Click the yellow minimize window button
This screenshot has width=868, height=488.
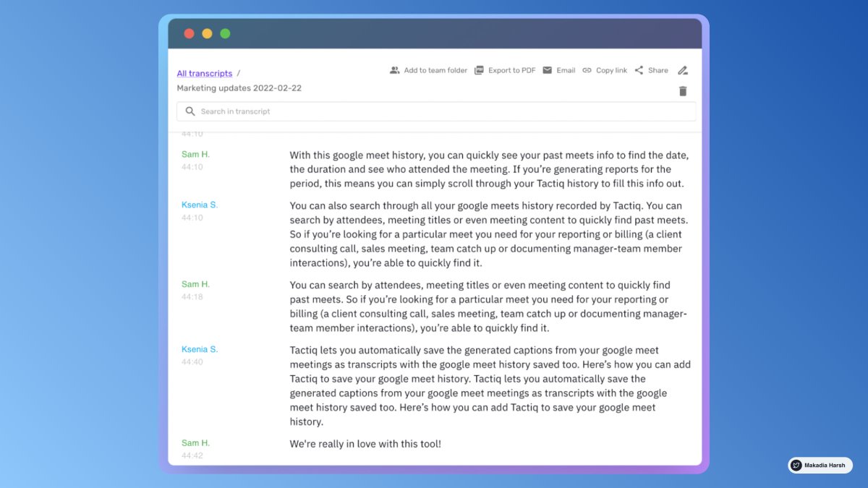click(207, 33)
